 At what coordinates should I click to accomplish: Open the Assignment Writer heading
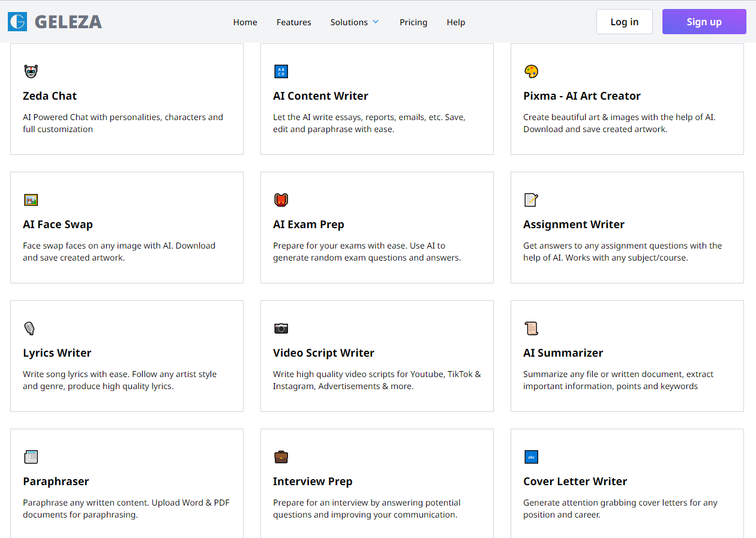(574, 225)
